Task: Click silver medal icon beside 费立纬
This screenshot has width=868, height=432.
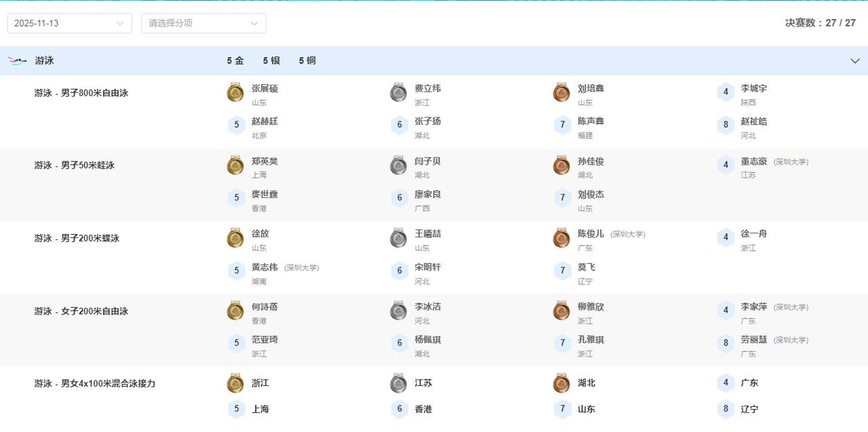Action: coord(398,93)
